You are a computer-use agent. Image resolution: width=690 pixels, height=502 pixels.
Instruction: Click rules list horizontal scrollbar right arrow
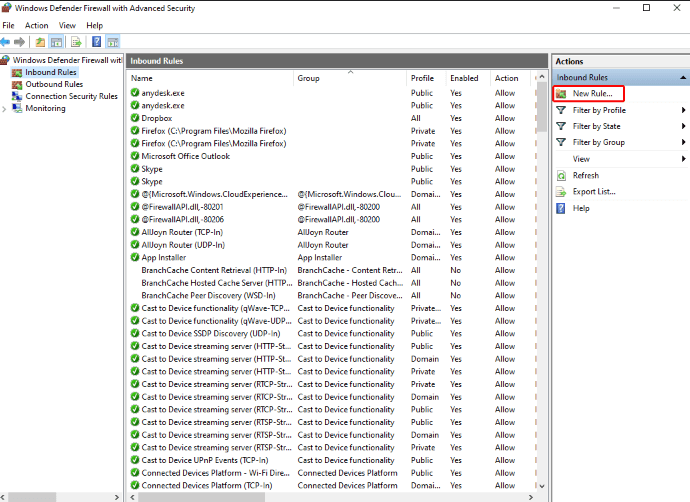(x=531, y=497)
